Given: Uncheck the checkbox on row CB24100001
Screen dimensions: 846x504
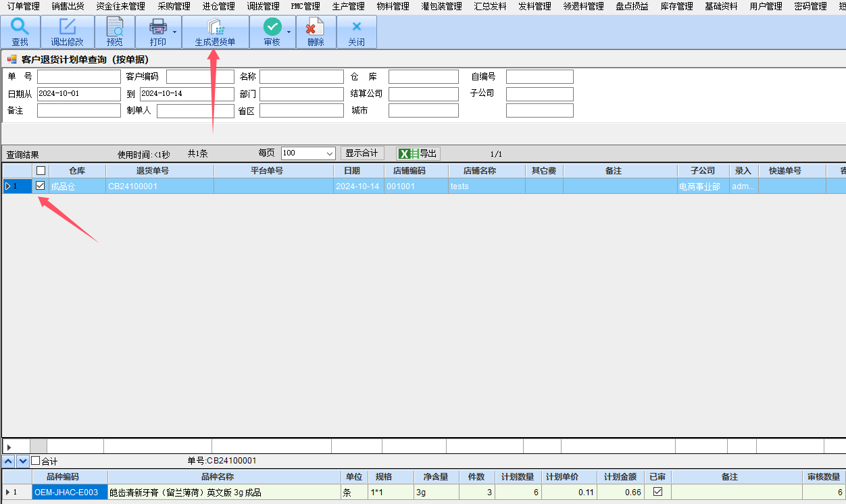Looking at the screenshot, I should coord(41,185).
